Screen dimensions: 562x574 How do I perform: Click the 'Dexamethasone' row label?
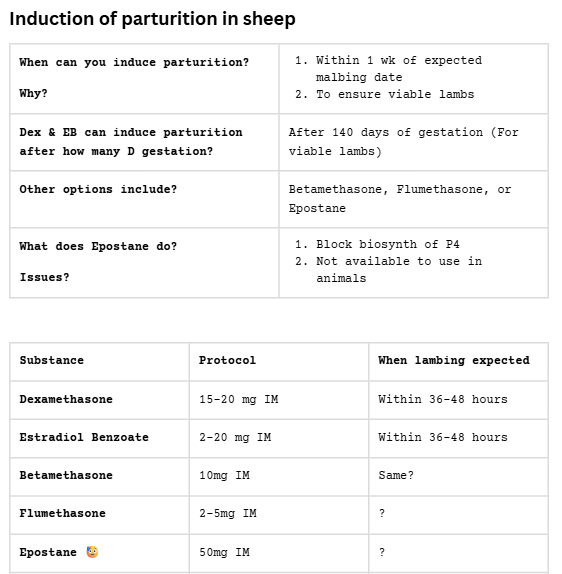click(66, 399)
